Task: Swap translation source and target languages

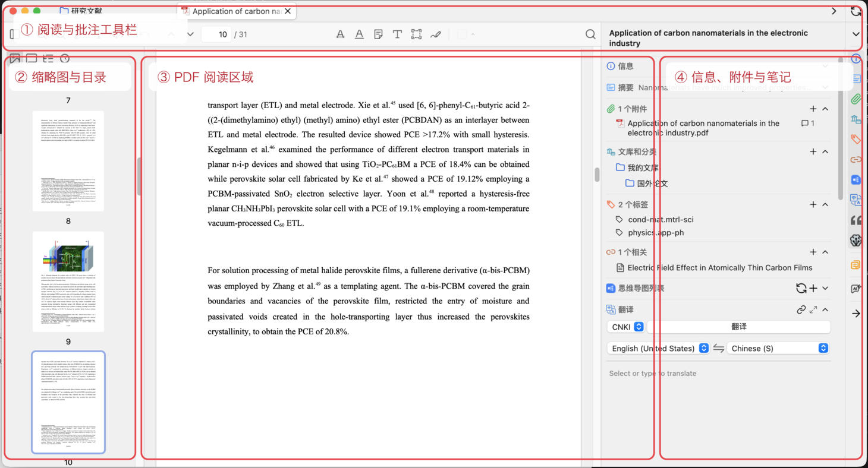Action: [x=719, y=349]
